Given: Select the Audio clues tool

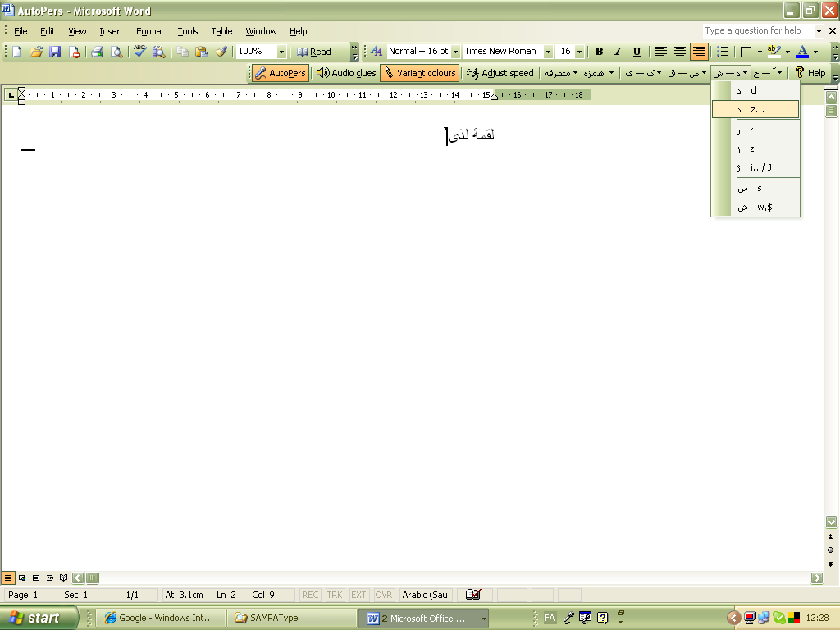Looking at the screenshot, I should 345,72.
